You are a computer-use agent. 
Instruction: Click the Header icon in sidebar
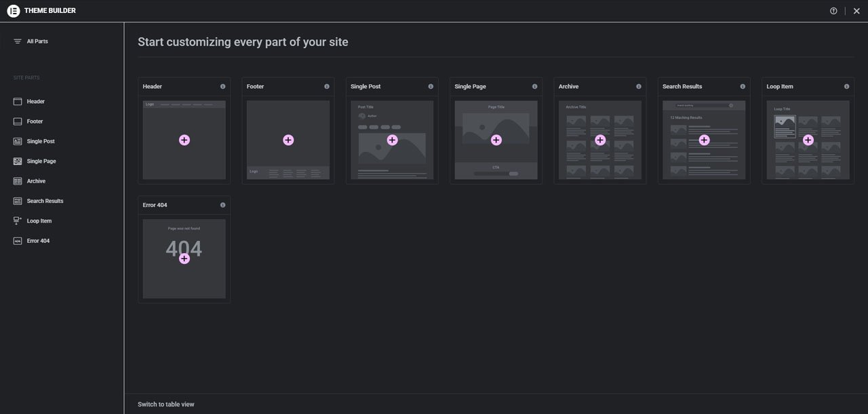pyautogui.click(x=18, y=101)
